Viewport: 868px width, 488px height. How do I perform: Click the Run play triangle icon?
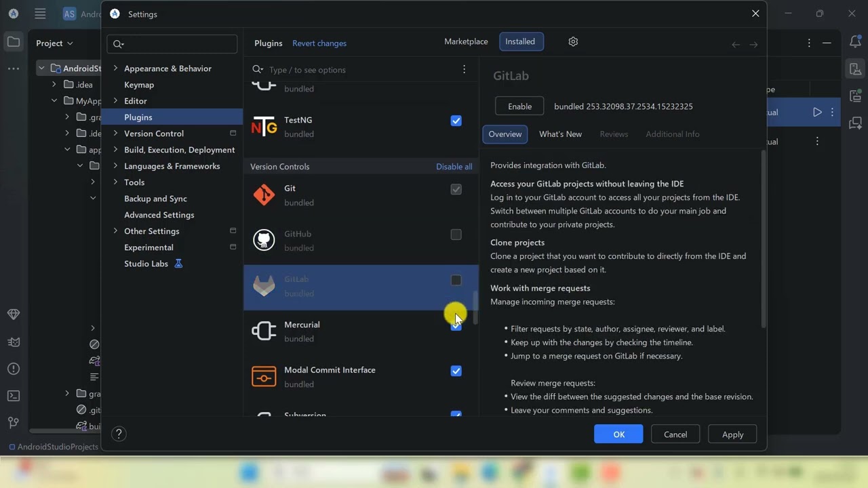click(817, 113)
